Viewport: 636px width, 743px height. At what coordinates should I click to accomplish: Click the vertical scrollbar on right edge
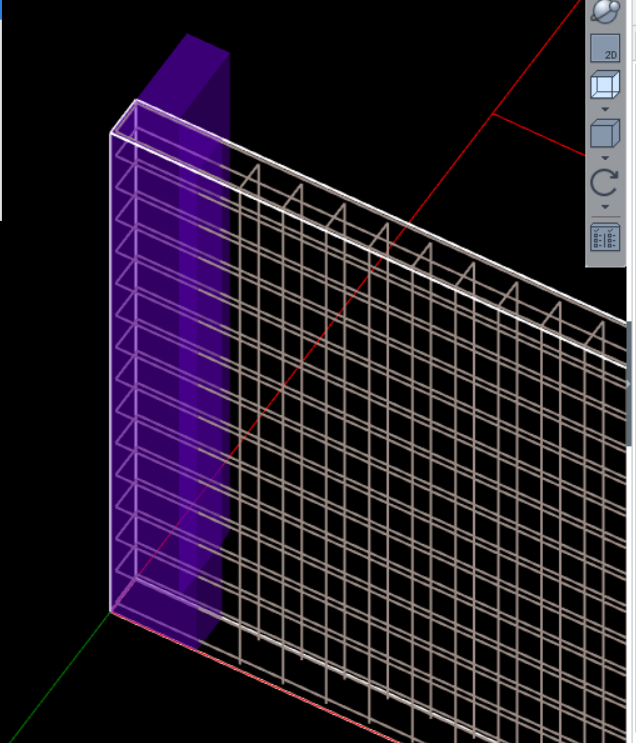click(630, 380)
